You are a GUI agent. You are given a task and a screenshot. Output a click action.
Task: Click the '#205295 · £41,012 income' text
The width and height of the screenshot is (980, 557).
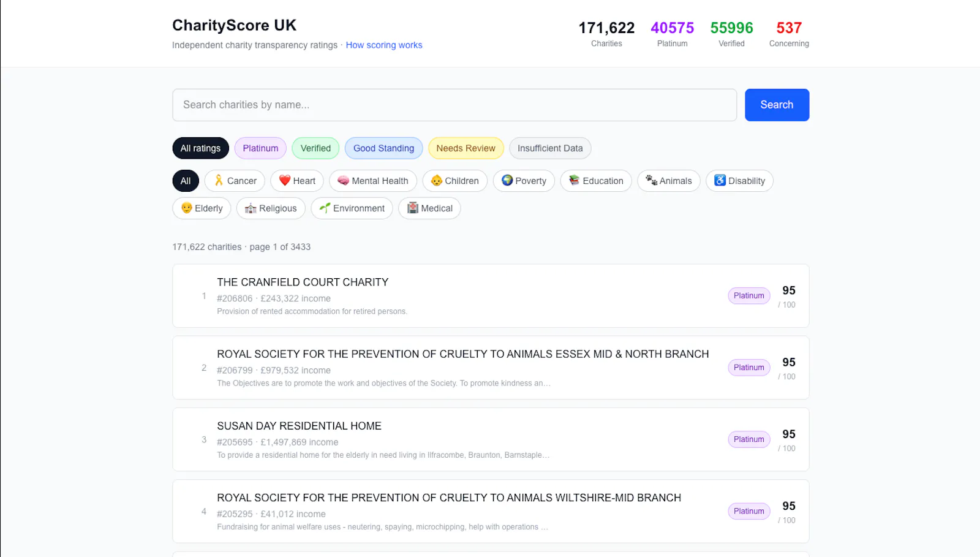[x=271, y=514]
